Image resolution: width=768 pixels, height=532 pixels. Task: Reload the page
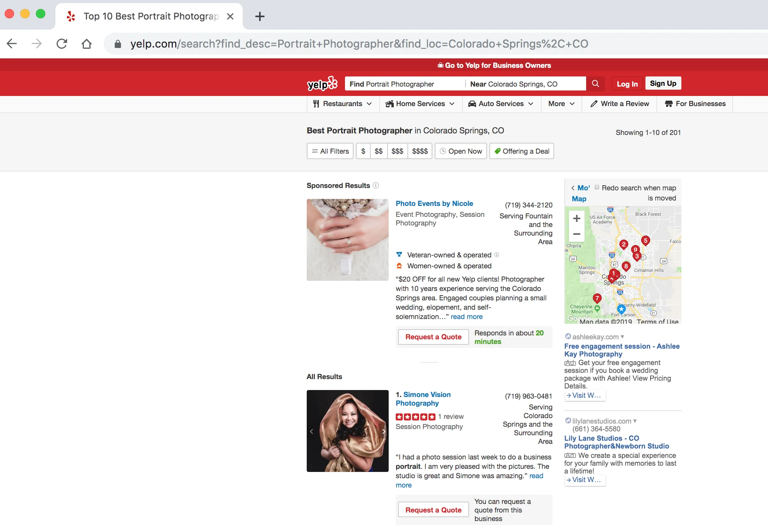point(62,44)
